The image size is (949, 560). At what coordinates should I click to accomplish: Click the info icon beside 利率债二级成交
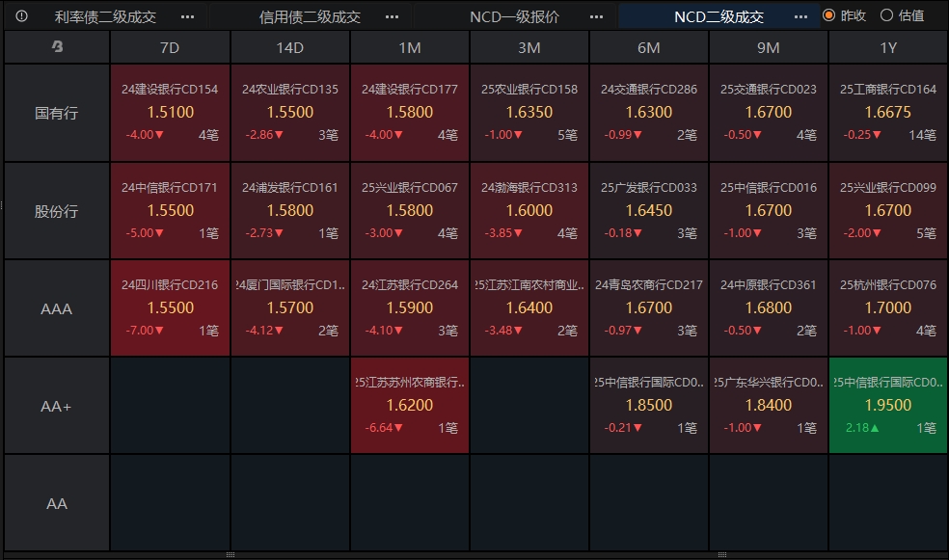pos(22,16)
